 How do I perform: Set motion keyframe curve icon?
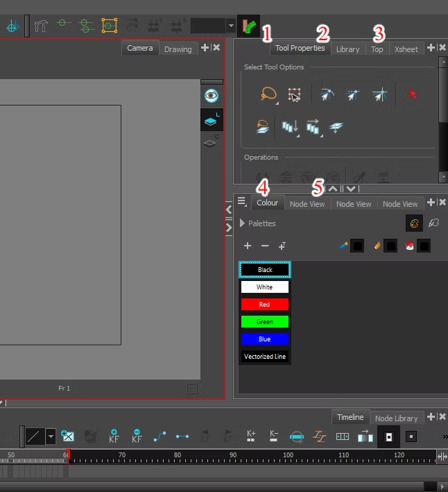coord(160,436)
